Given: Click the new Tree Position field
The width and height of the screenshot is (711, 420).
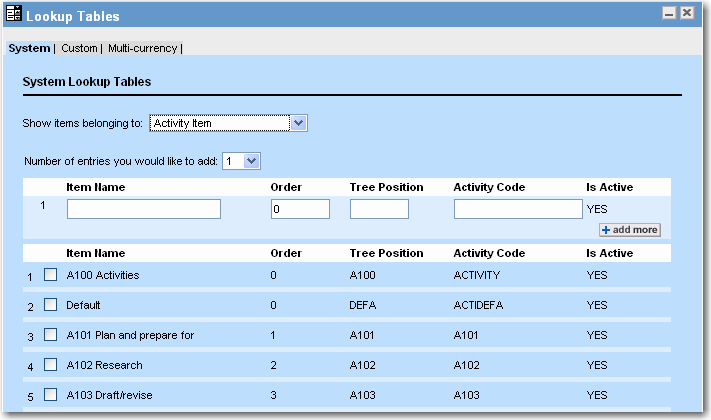Looking at the screenshot, I should [x=379, y=209].
